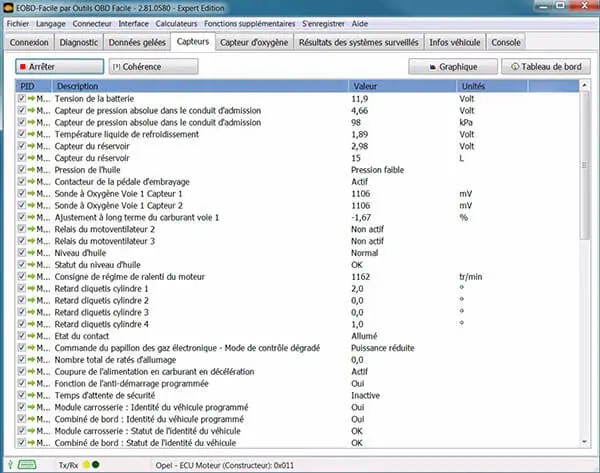600x473 pixels.
Task: Click green arrow icon beside Pression de l'huile
Action: pyautogui.click(x=32, y=170)
